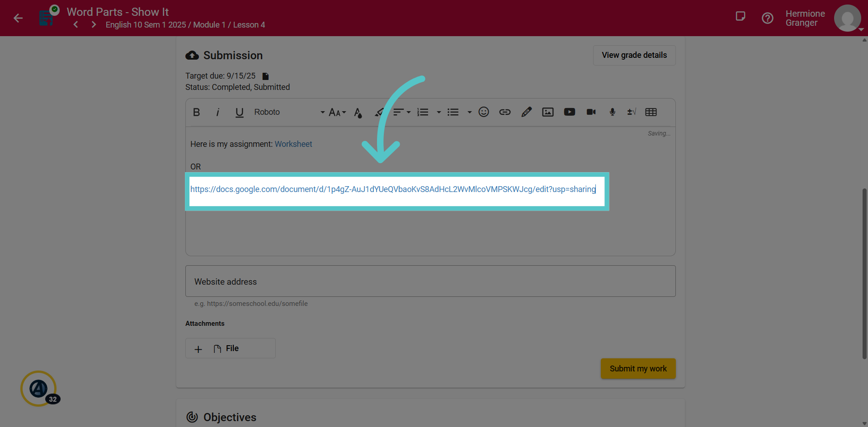Click the Website address field
868x427 pixels.
[x=430, y=281]
